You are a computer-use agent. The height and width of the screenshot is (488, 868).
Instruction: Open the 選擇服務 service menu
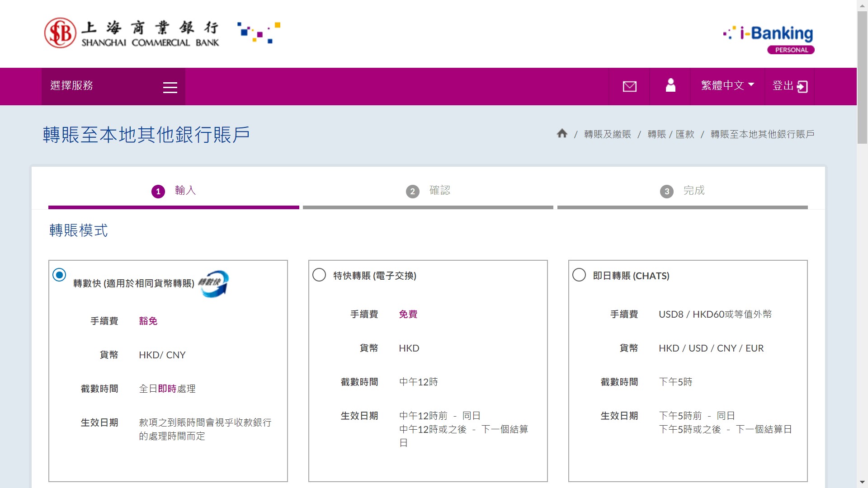[72, 86]
